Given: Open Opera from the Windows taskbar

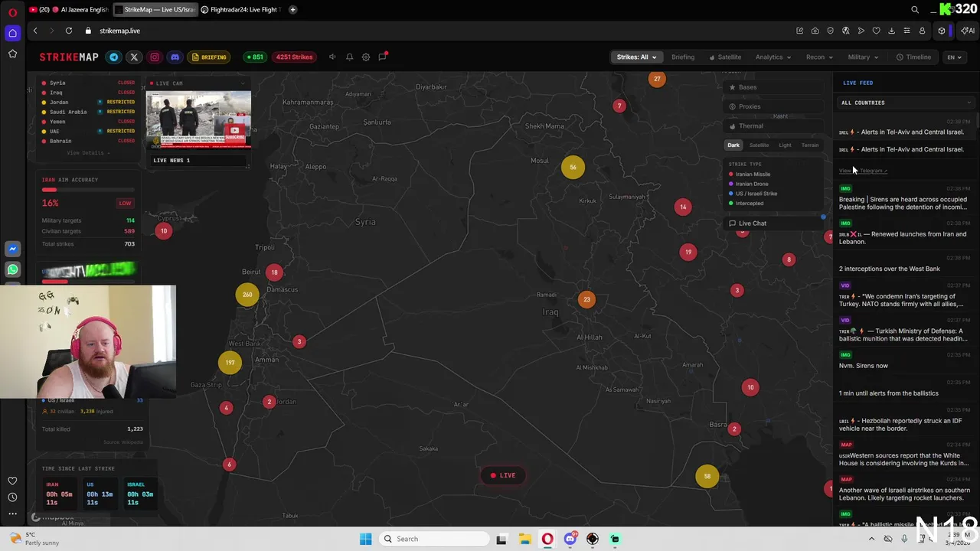Looking at the screenshot, I should pyautogui.click(x=547, y=539).
